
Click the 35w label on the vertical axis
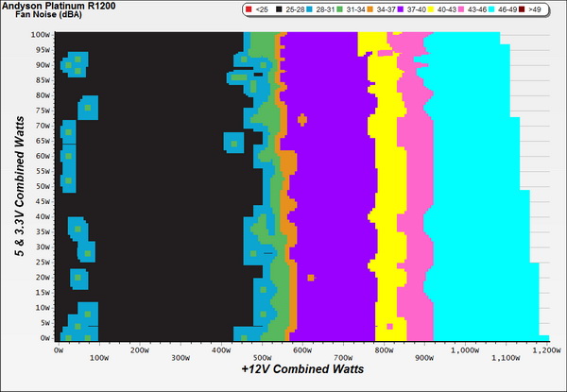tap(43, 232)
